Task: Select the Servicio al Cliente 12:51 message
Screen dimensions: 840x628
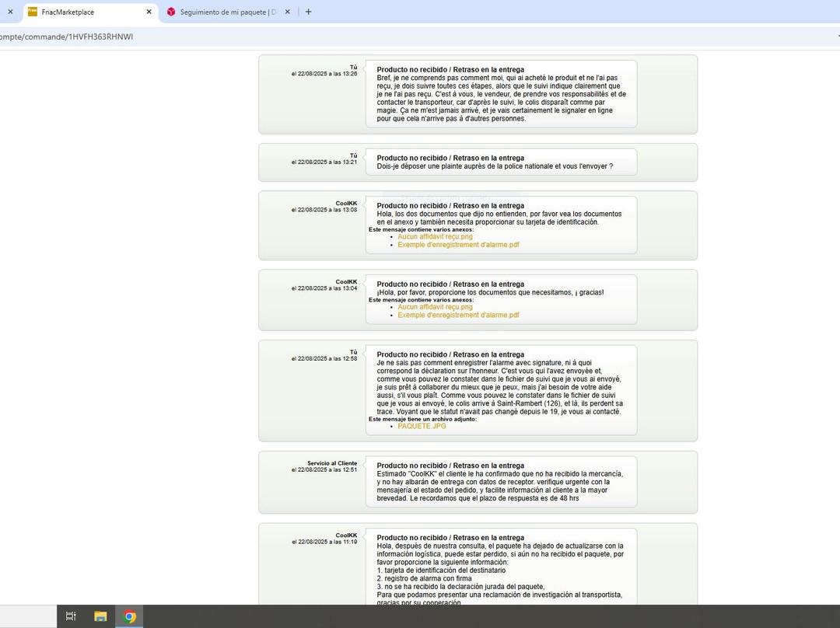Action: pos(500,482)
